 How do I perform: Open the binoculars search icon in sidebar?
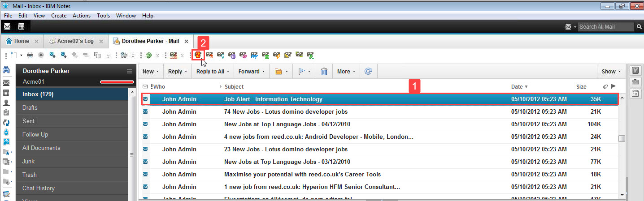6,70
